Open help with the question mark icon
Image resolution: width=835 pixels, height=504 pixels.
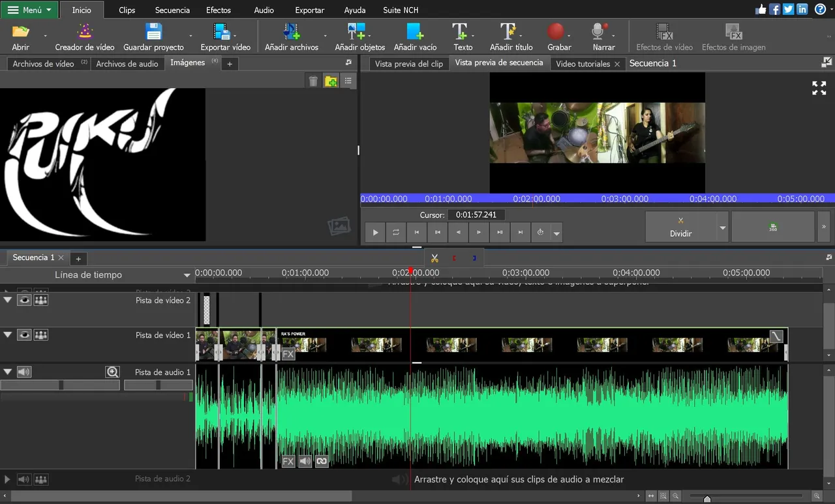820,9
